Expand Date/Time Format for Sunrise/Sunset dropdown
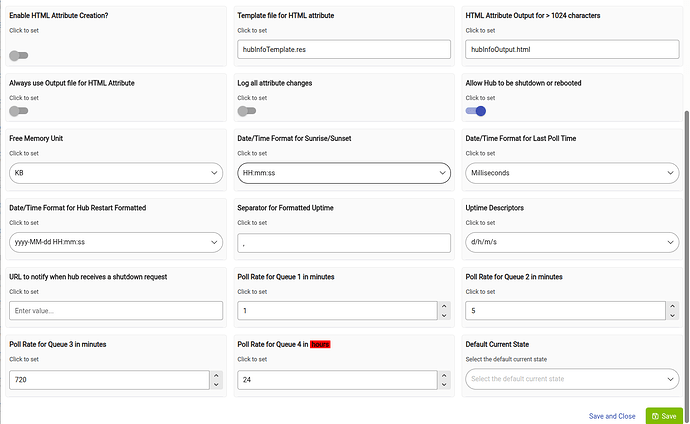The height and width of the screenshot is (424, 690). coord(343,173)
